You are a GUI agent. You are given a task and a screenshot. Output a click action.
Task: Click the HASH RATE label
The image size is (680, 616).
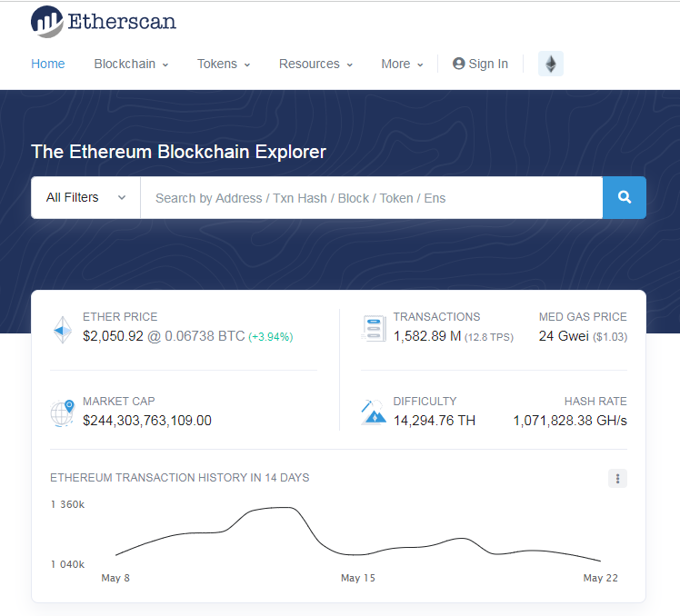point(595,402)
